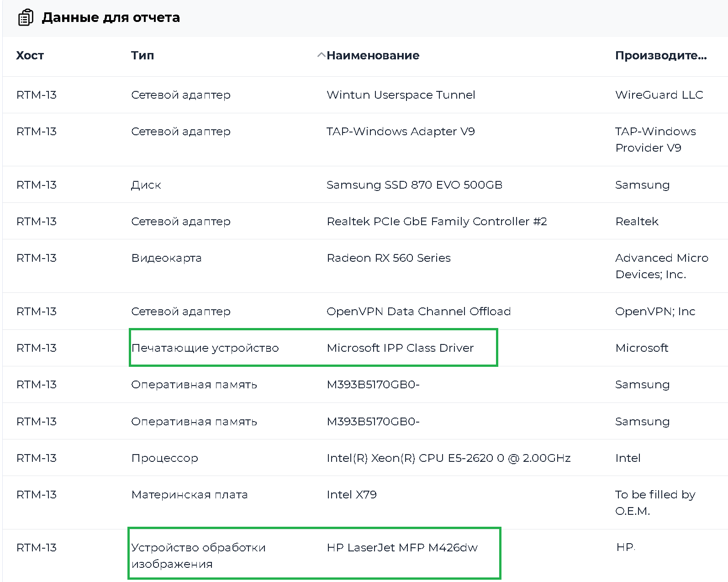
Task: Click the Samsung SSD 870 EVO 500GB cell
Action: pos(414,185)
